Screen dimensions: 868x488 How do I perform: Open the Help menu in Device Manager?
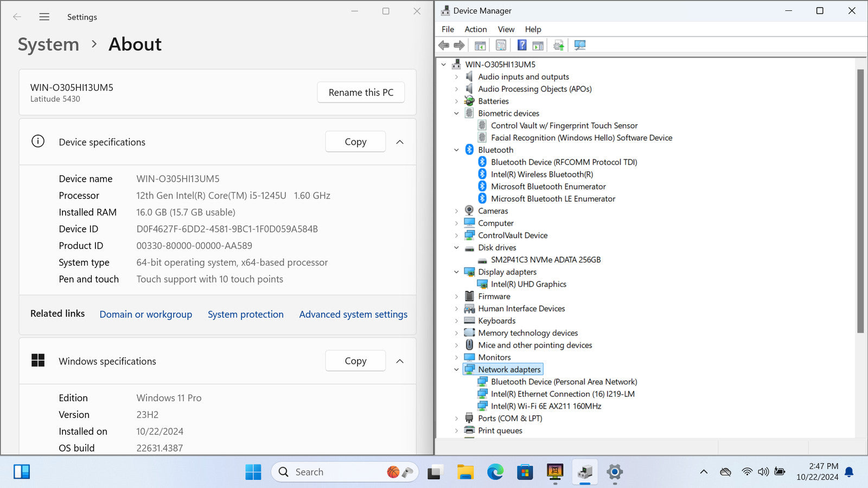pos(533,29)
